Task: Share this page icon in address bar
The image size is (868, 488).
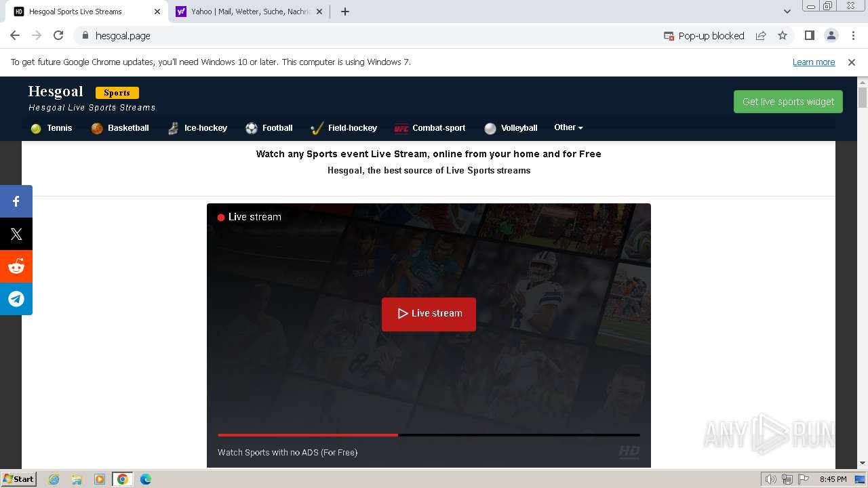Action: tap(761, 36)
